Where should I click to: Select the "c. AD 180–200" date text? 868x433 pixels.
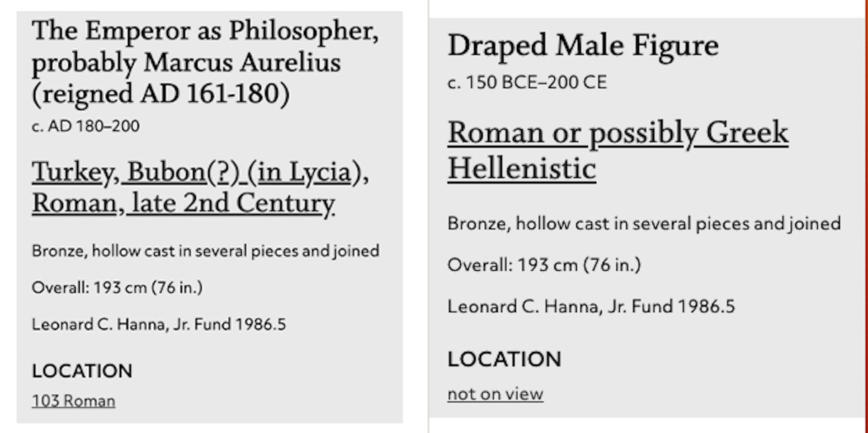[85, 126]
